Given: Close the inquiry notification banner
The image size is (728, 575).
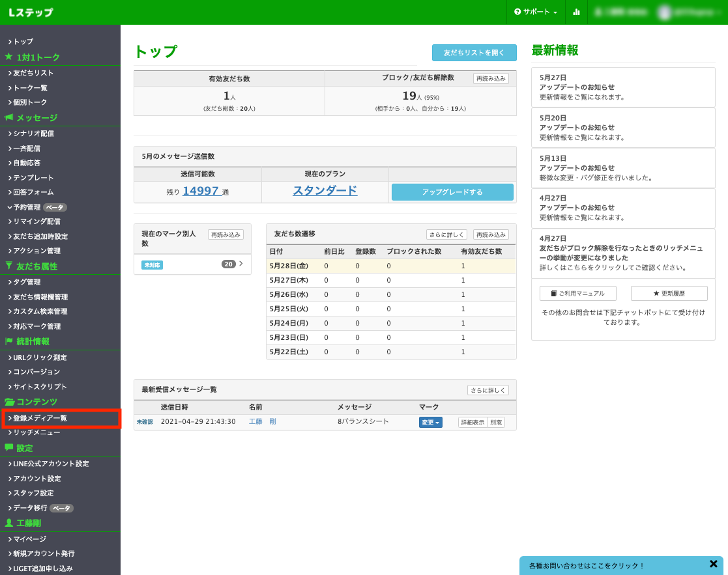Looking at the screenshot, I should point(713,563).
